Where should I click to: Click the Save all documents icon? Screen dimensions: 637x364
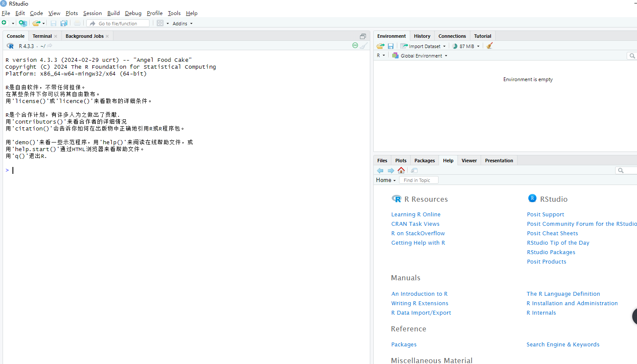pos(64,23)
